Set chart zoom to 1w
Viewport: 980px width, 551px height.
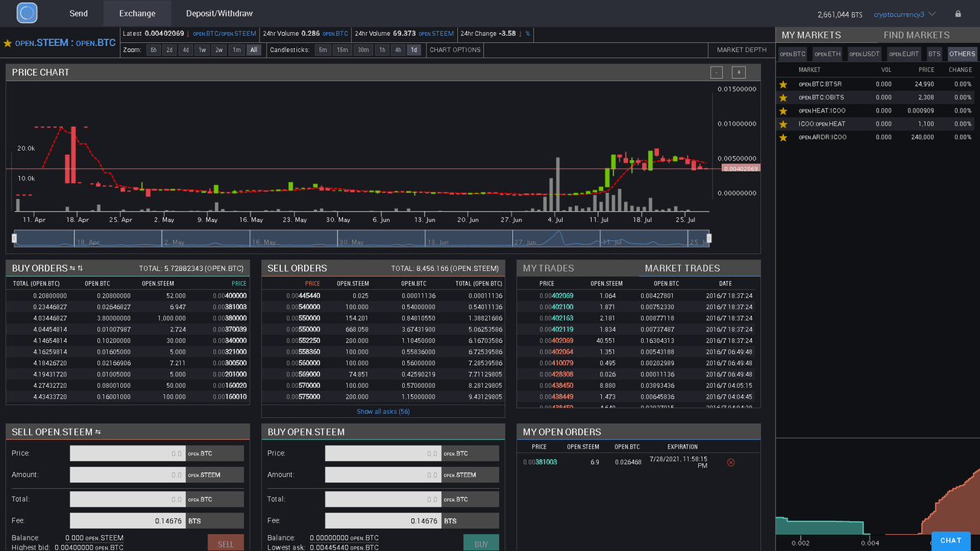click(x=202, y=50)
